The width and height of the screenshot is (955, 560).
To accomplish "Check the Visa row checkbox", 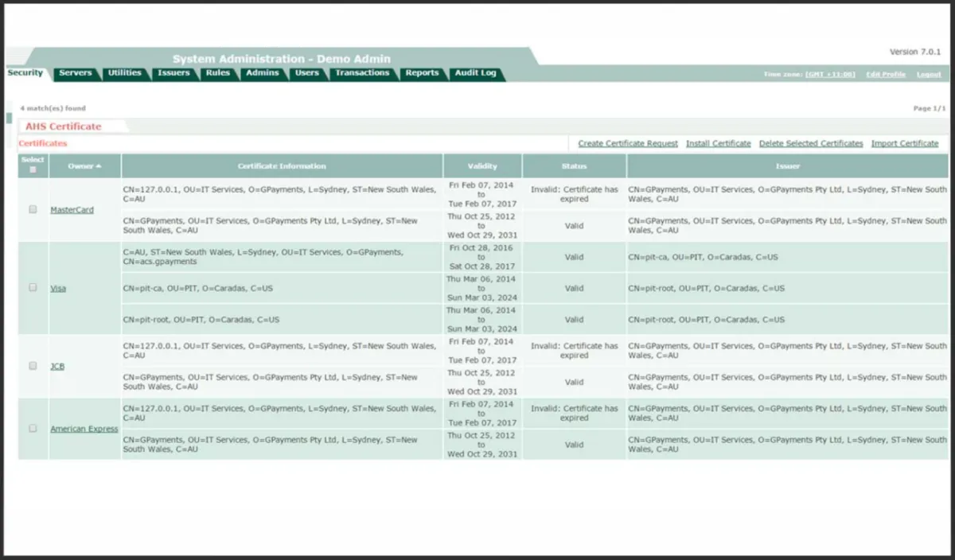I will (x=33, y=287).
